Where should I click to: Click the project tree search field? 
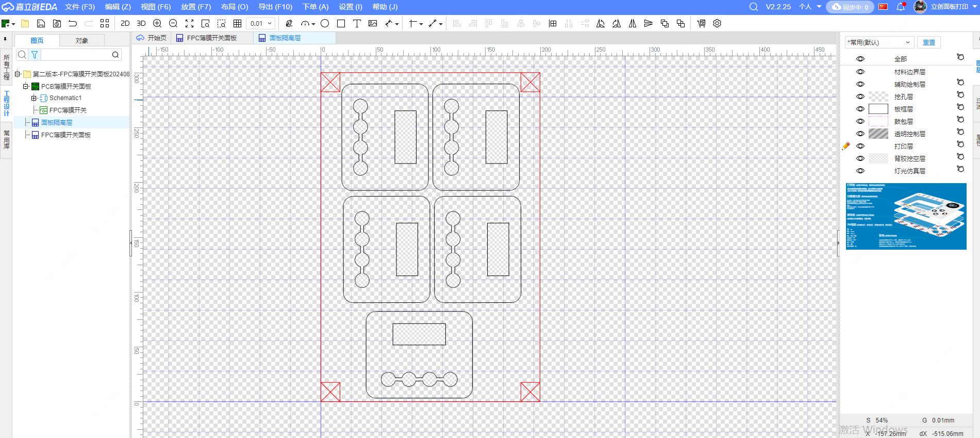tap(76, 55)
